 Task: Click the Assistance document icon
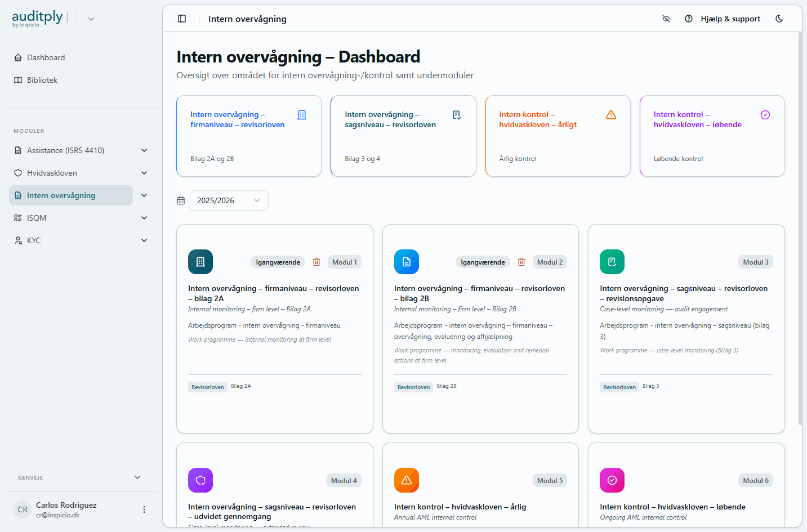[x=18, y=150]
